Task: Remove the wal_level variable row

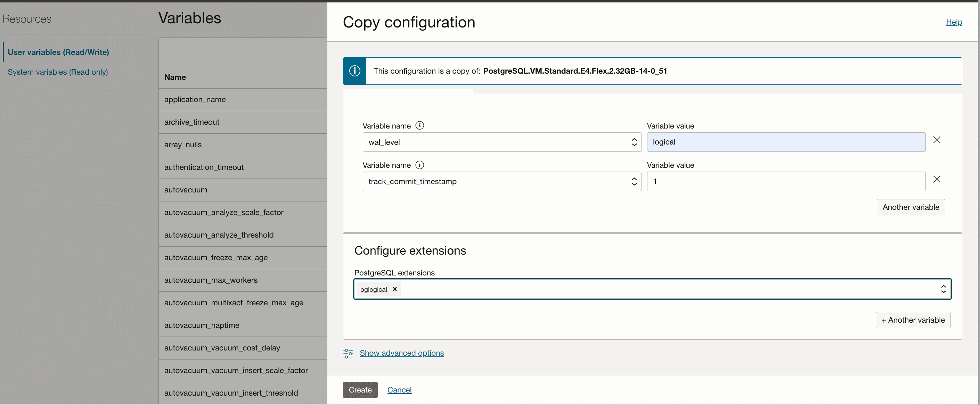Action: coord(936,140)
